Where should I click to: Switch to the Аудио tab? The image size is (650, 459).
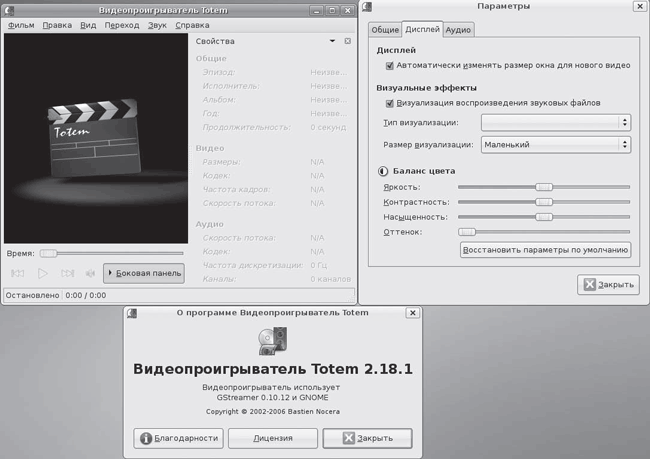[458, 30]
